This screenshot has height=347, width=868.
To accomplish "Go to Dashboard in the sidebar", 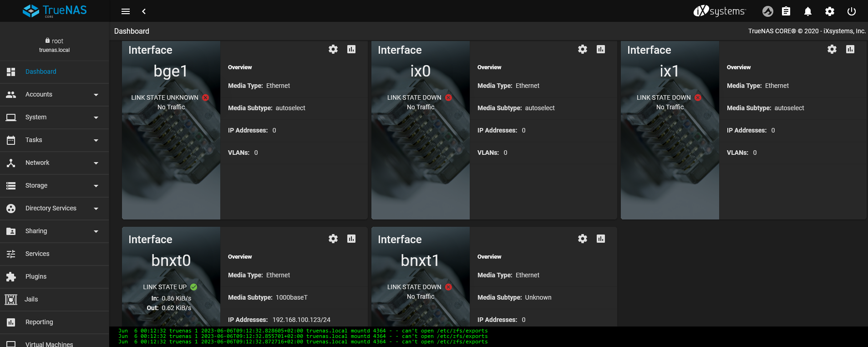I will click(55, 72).
